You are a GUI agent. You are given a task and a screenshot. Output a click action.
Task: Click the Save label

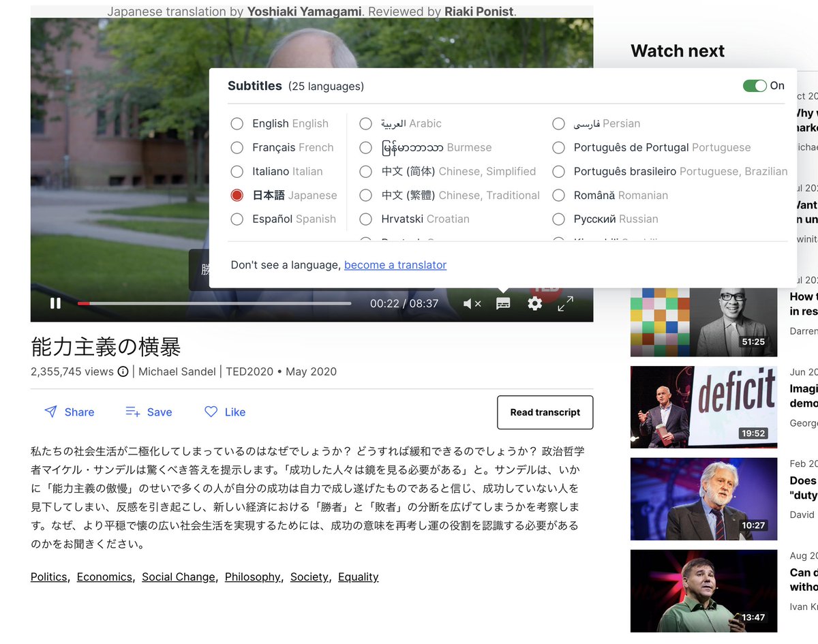pyautogui.click(x=160, y=412)
